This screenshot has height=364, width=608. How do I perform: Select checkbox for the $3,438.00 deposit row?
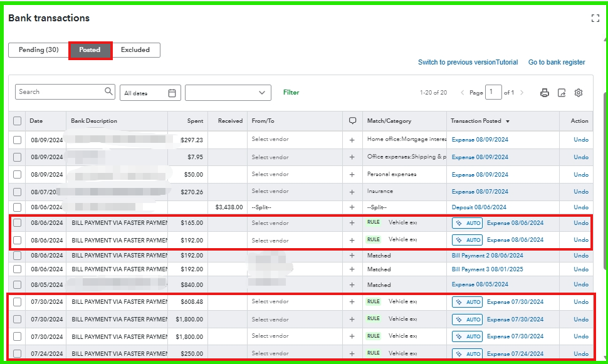coord(17,207)
